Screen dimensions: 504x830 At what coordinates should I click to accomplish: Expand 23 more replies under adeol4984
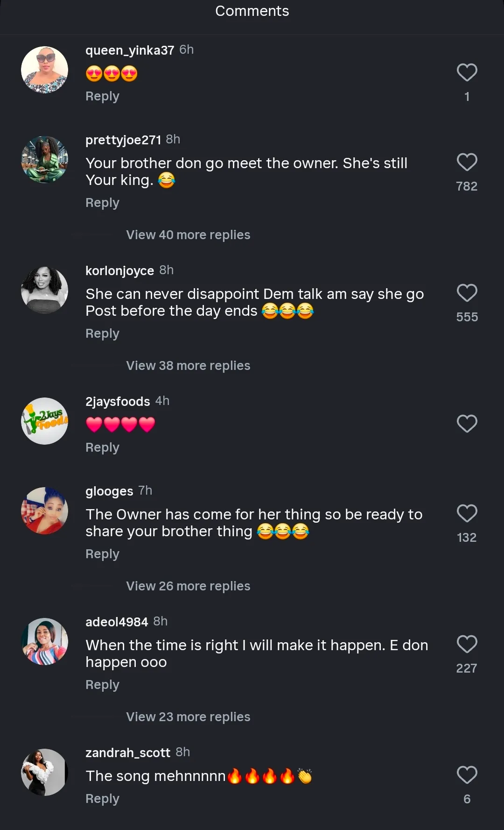pos(188,717)
